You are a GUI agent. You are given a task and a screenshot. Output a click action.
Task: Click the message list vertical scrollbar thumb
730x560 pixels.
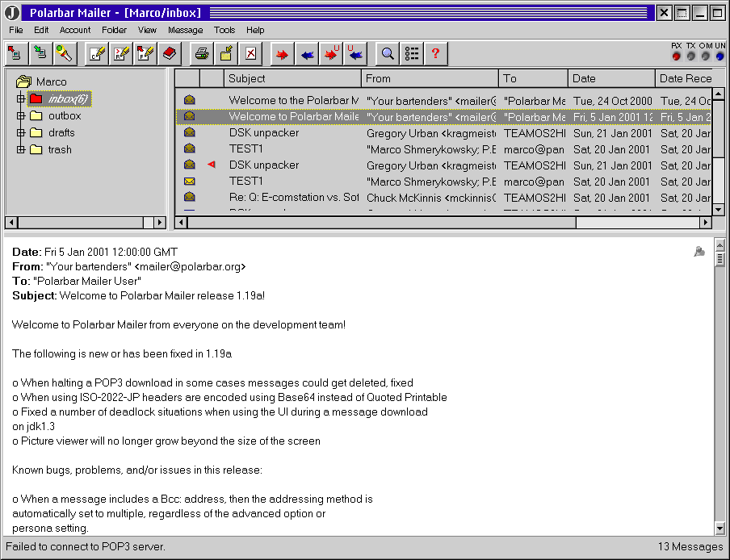(x=719, y=128)
